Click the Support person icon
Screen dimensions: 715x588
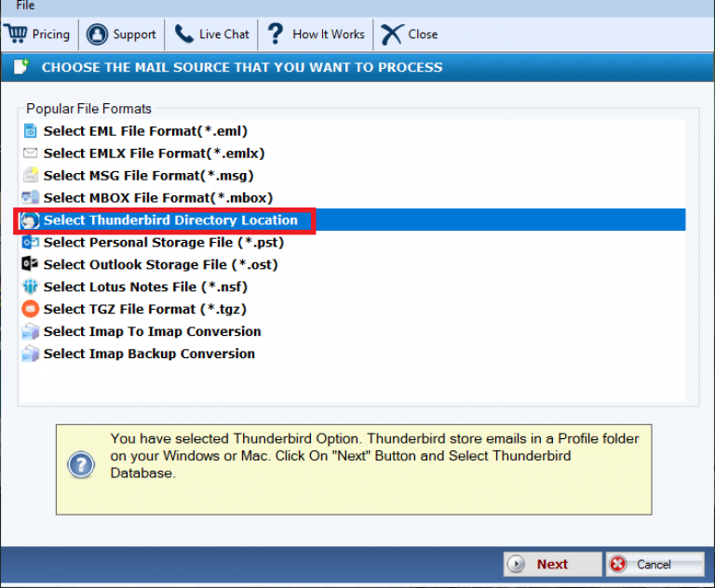[97, 34]
